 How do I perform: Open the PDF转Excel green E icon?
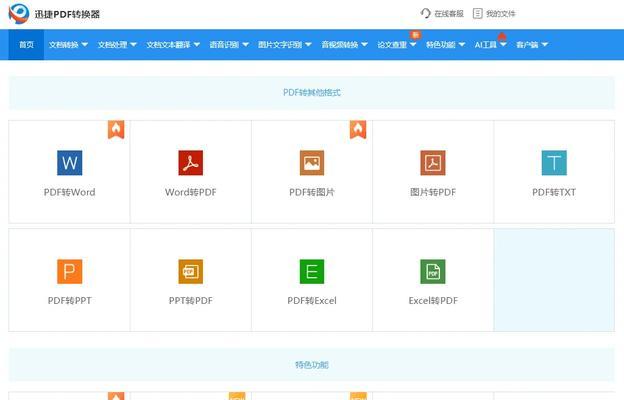[312, 271]
